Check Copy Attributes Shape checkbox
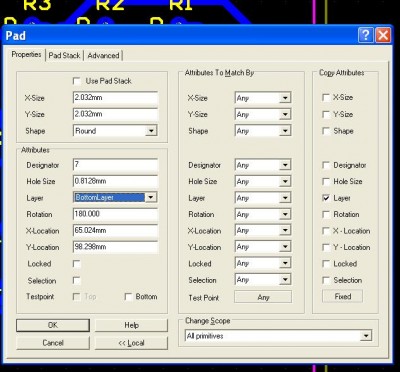Screen dimensions: 400x372 click(326, 131)
